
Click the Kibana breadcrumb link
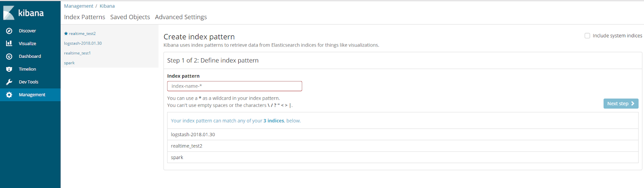click(x=107, y=6)
